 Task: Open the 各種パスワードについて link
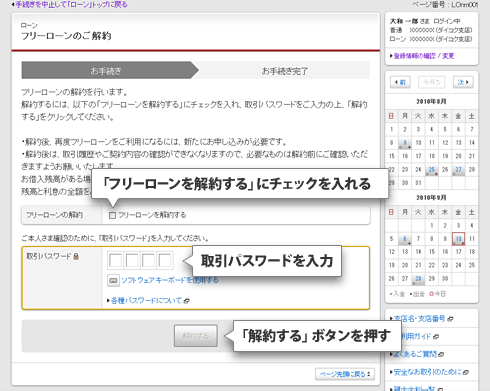tap(146, 300)
